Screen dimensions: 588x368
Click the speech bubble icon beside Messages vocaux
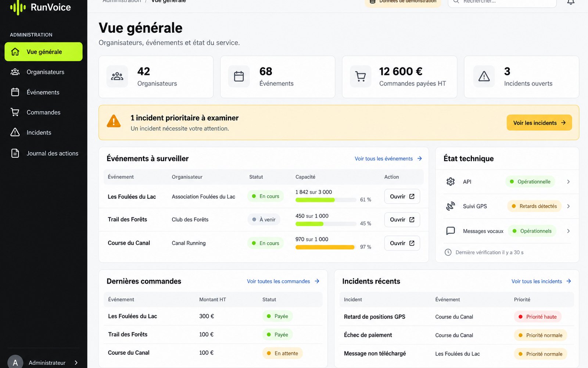[451, 231]
